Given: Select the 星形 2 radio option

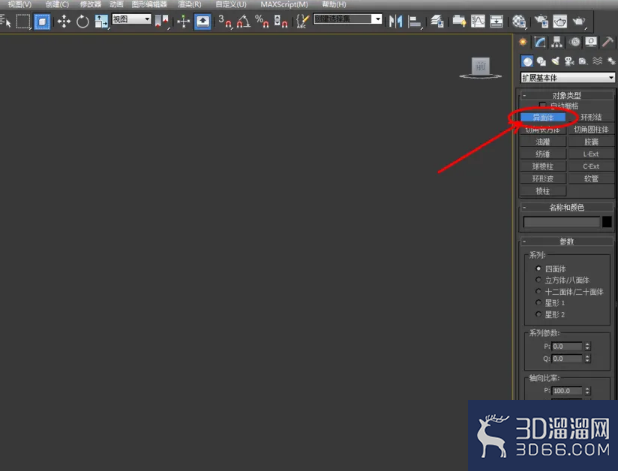Looking at the screenshot, I should 538,314.
